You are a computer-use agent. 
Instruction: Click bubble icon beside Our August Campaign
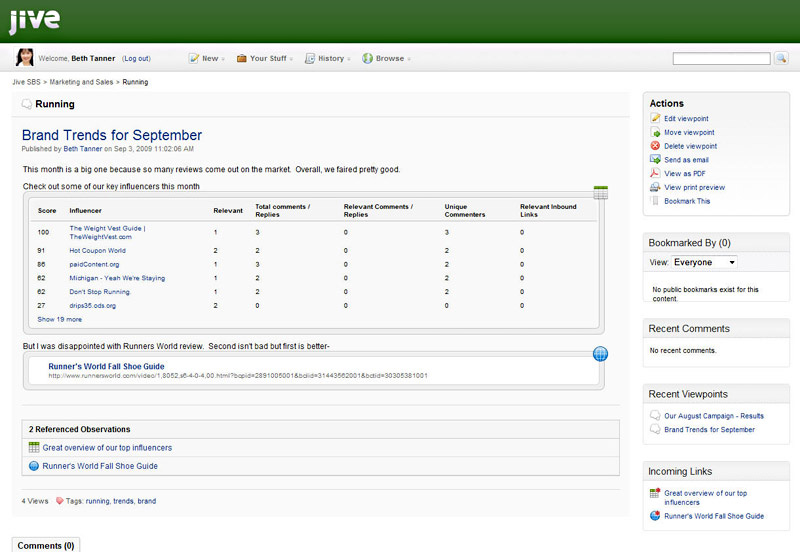[655, 415]
